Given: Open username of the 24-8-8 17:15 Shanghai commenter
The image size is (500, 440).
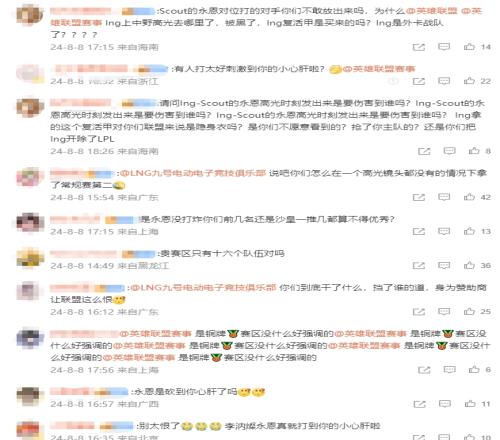Looking at the screenshot, I should 75,219.
